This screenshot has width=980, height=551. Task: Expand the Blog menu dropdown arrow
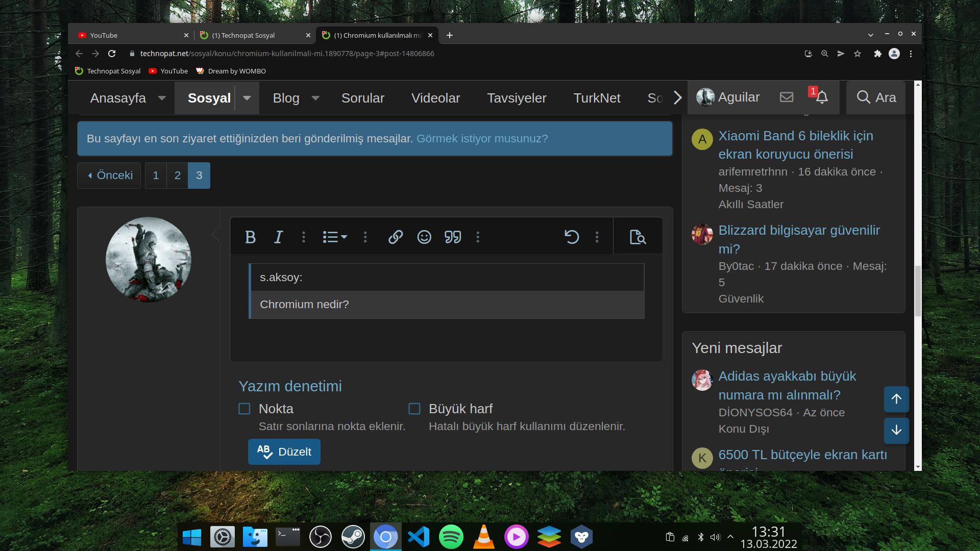(315, 98)
